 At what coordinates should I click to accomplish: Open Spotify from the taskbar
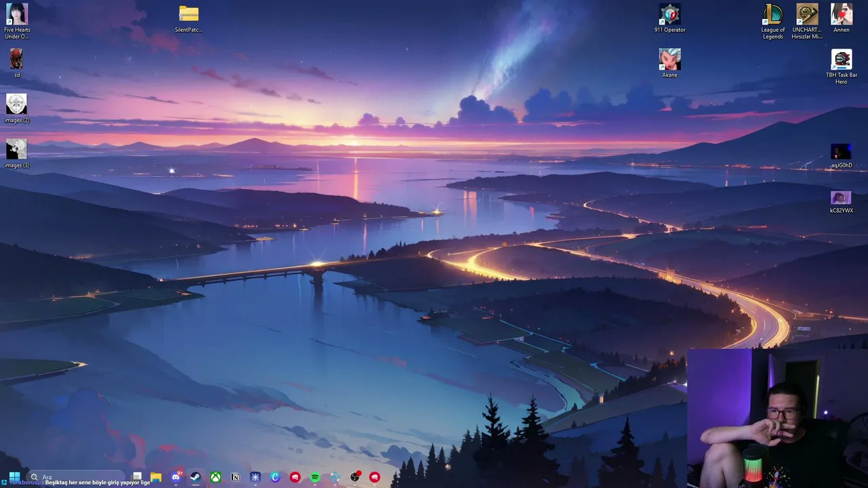point(315,477)
